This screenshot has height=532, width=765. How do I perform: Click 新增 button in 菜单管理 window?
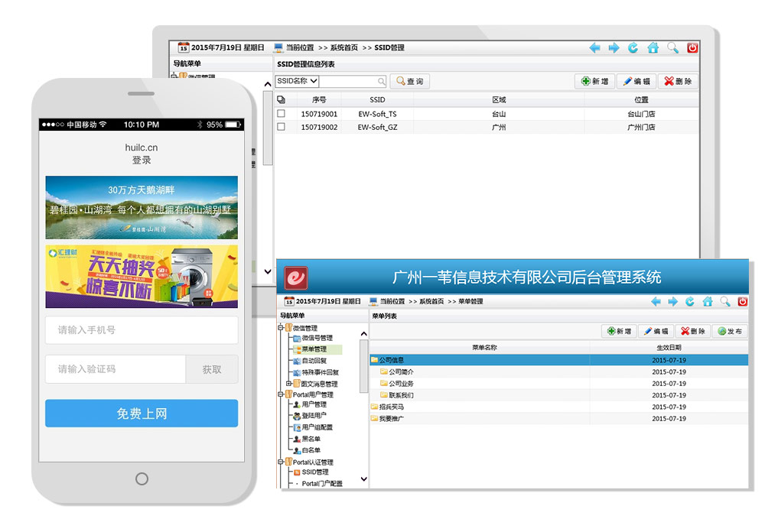coord(619,331)
